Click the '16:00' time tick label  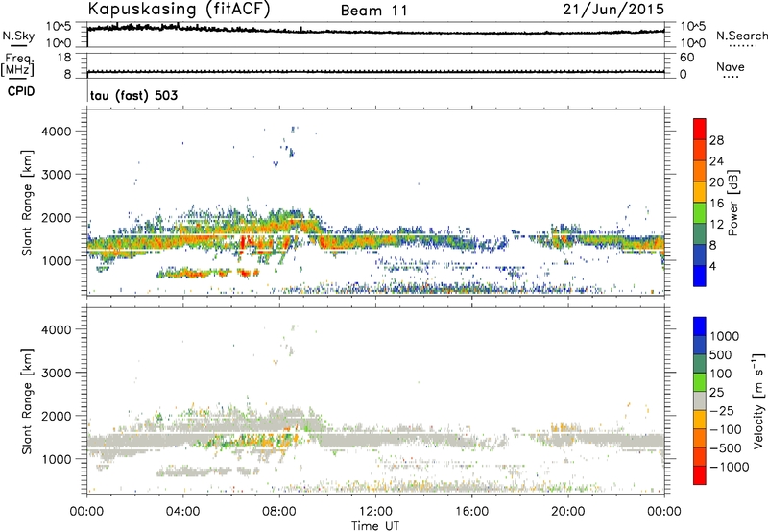471,512
